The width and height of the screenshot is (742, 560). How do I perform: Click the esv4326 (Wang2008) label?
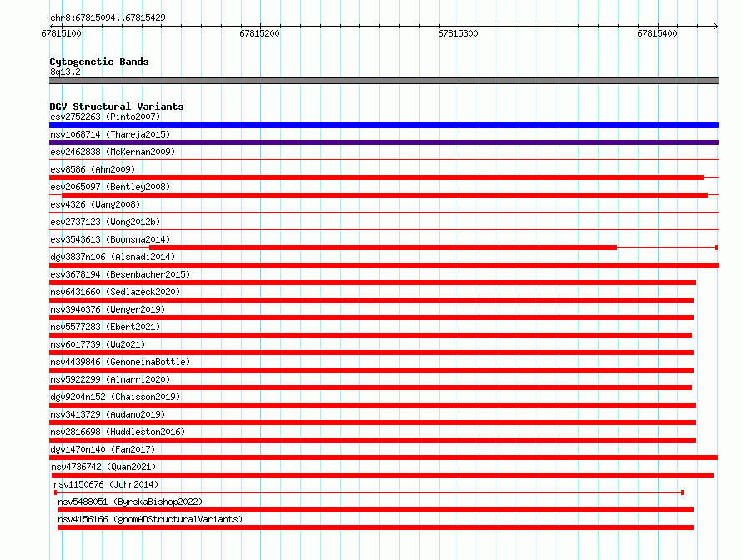pyautogui.click(x=95, y=204)
